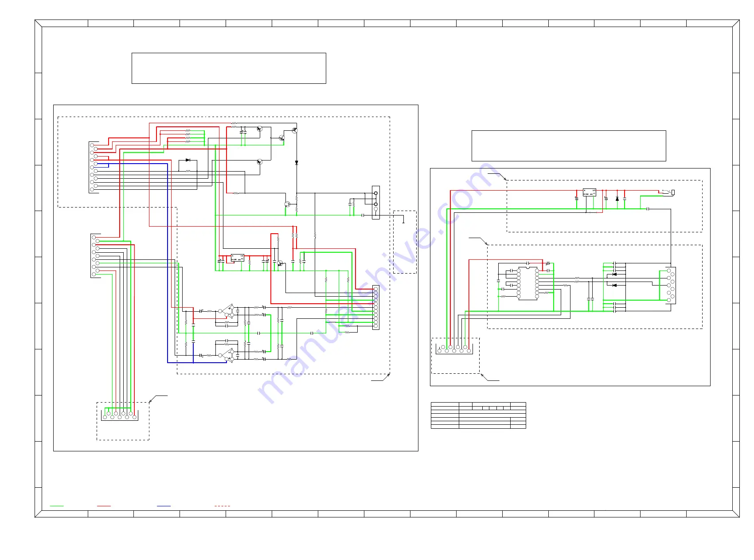Select the regulator block in left schematic
Screen dimensions: 754x560
(x=238, y=258)
